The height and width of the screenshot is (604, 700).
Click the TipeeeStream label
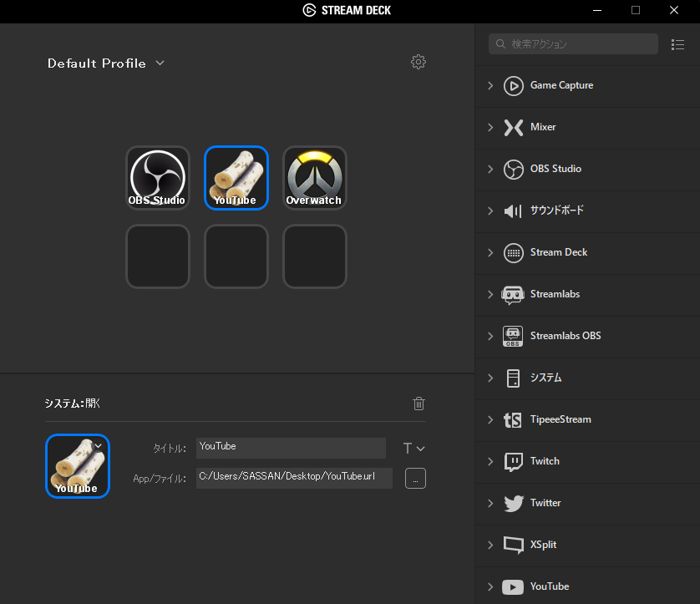[561, 419]
